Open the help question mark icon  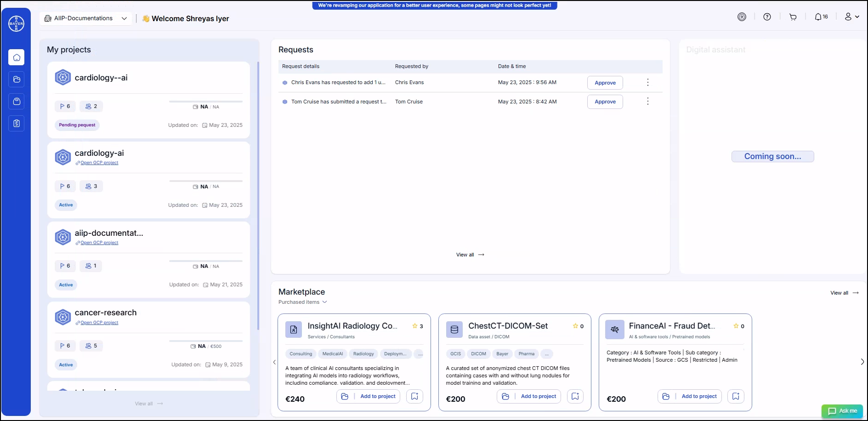767,17
